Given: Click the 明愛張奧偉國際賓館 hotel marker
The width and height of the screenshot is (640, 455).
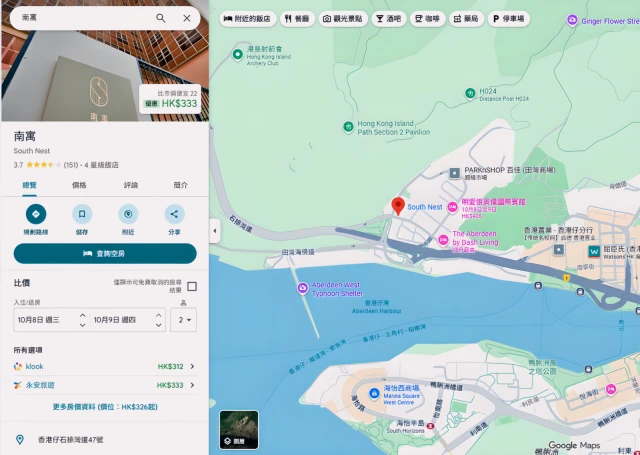Looking at the screenshot, I should point(452,207).
